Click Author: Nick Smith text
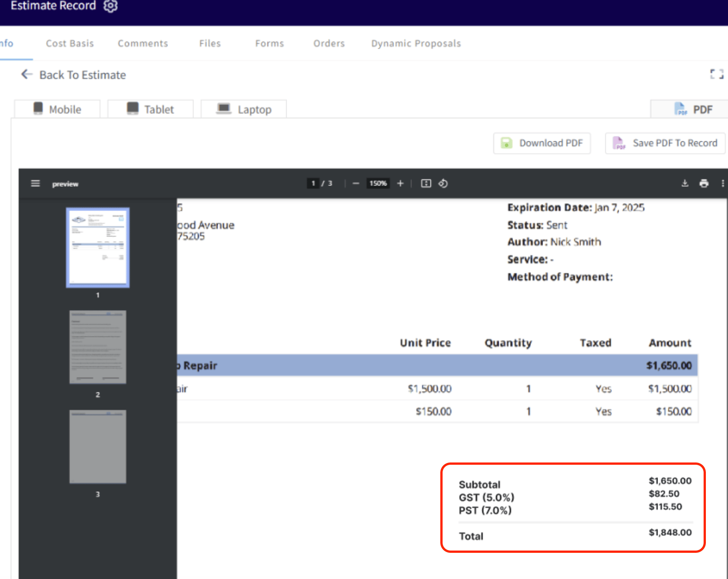This screenshot has height=579, width=728. click(554, 242)
